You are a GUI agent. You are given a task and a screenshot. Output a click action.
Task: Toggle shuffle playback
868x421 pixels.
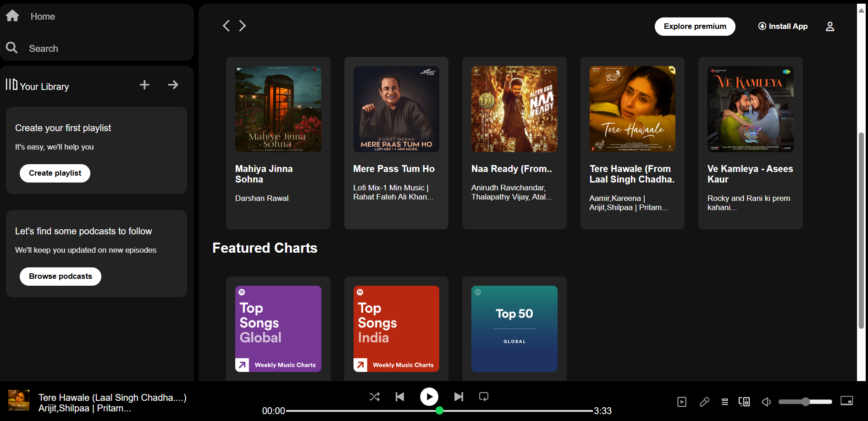pos(375,397)
